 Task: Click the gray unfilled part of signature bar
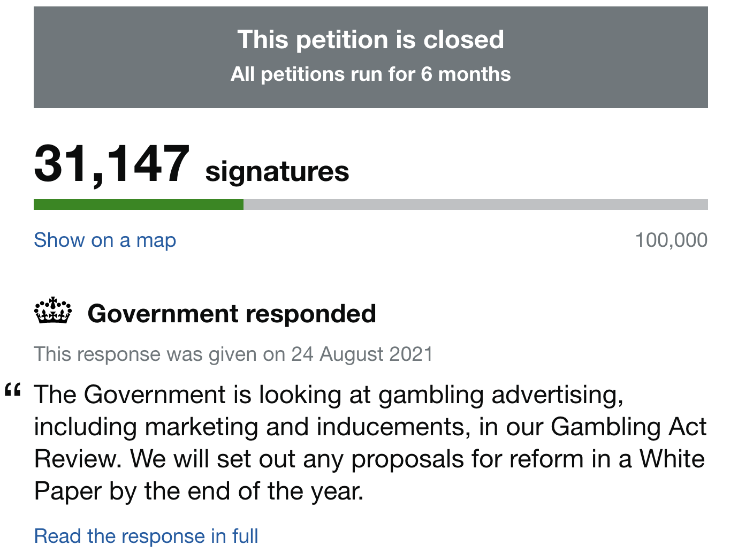click(x=475, y=205)
